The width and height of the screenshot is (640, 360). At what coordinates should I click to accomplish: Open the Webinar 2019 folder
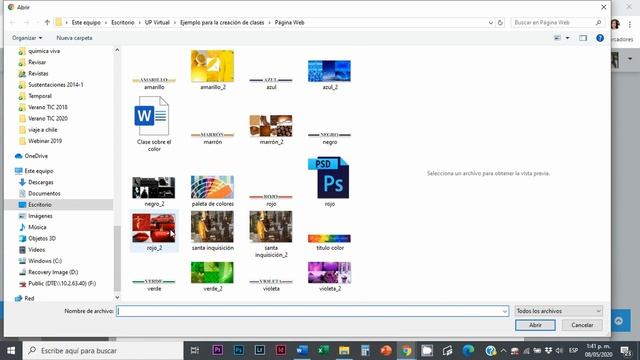point(45,141)
